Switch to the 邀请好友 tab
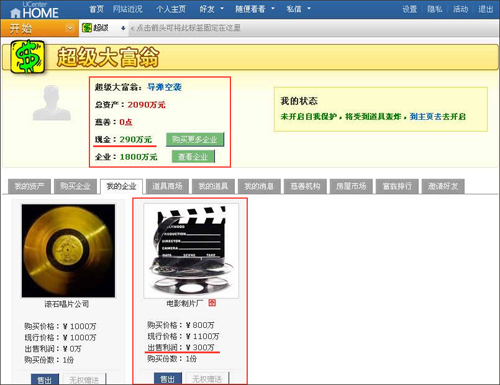Screen dimensions: 500x385 click(x=443, y=186)
